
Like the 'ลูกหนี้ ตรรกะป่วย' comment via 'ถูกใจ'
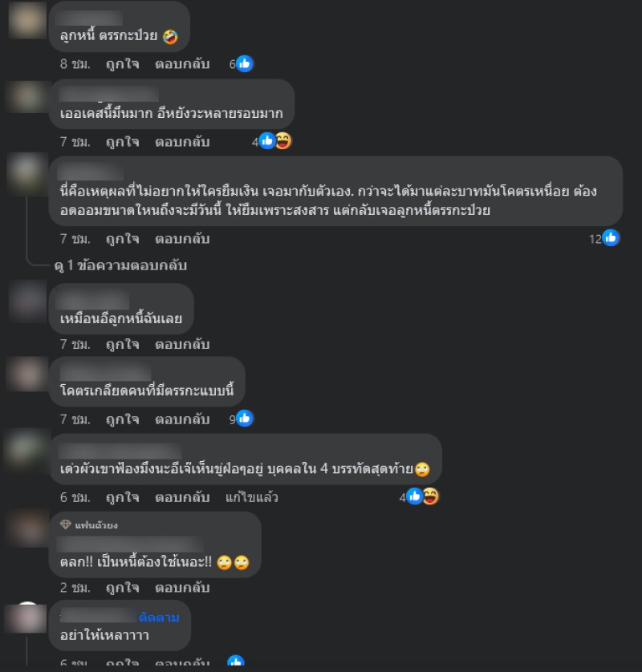click(123, 64)
